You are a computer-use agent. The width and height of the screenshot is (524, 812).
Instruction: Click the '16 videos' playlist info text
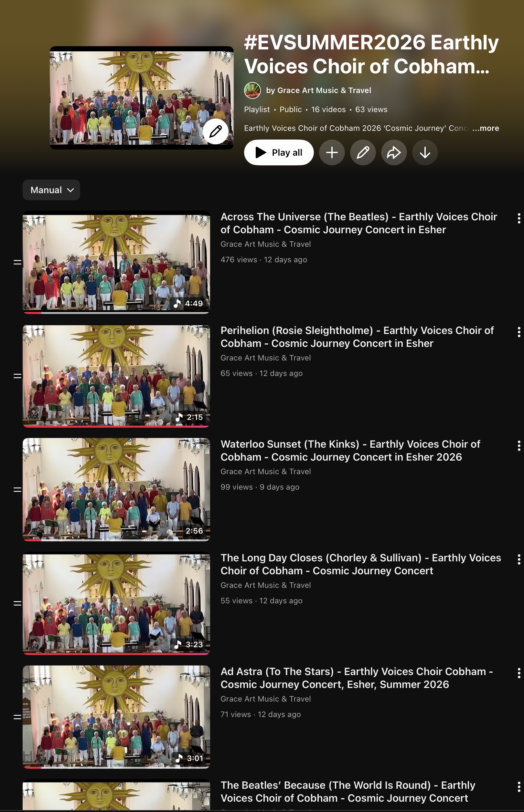tap(328, 109)
